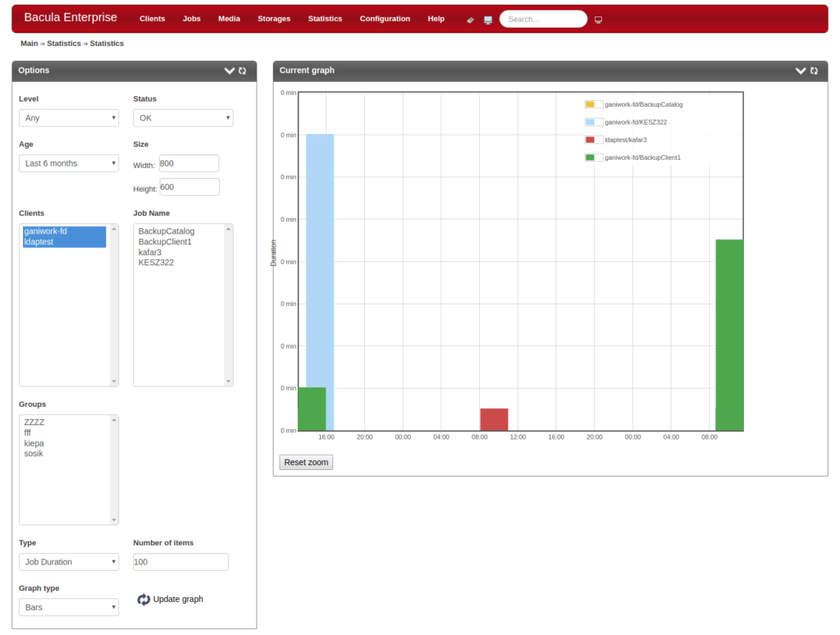Open the Graph type dropdown
The width and height of the screenshot is (840, 635).
coord(69,607)
